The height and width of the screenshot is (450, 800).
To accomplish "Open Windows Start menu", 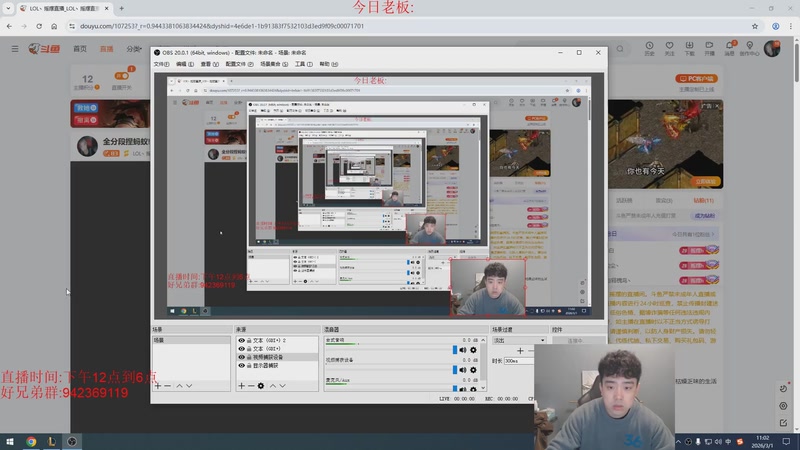I will [x=10, y=441].
